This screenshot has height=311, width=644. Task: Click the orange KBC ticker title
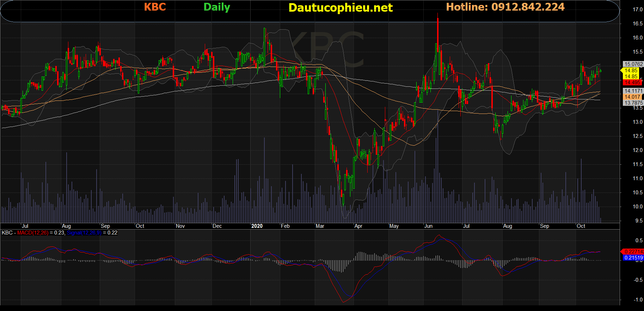(155, 7)
